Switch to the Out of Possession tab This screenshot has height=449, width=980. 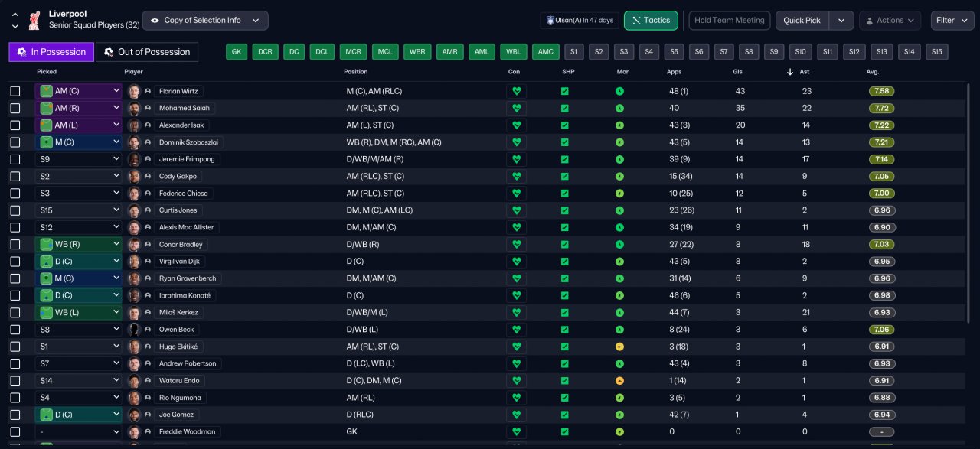pos(146,52)
